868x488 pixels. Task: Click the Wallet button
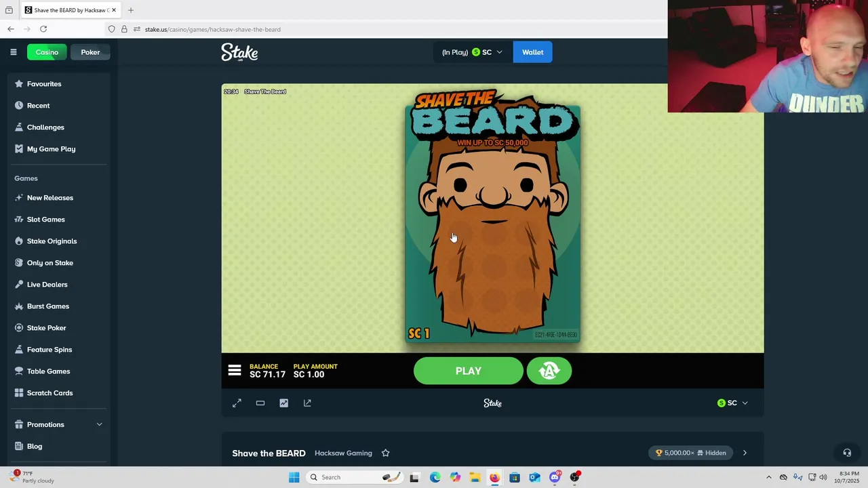point(532,52)
